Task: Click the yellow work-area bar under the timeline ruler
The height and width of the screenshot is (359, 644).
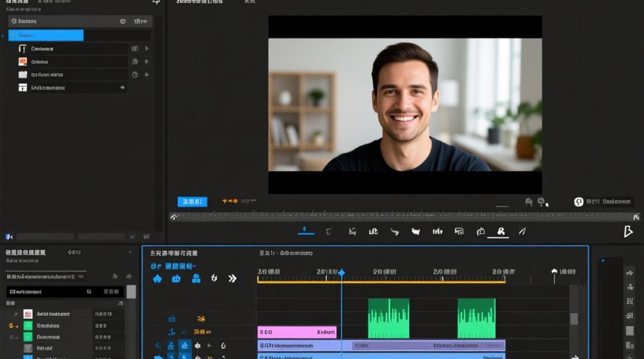Action: pos(381,281)
